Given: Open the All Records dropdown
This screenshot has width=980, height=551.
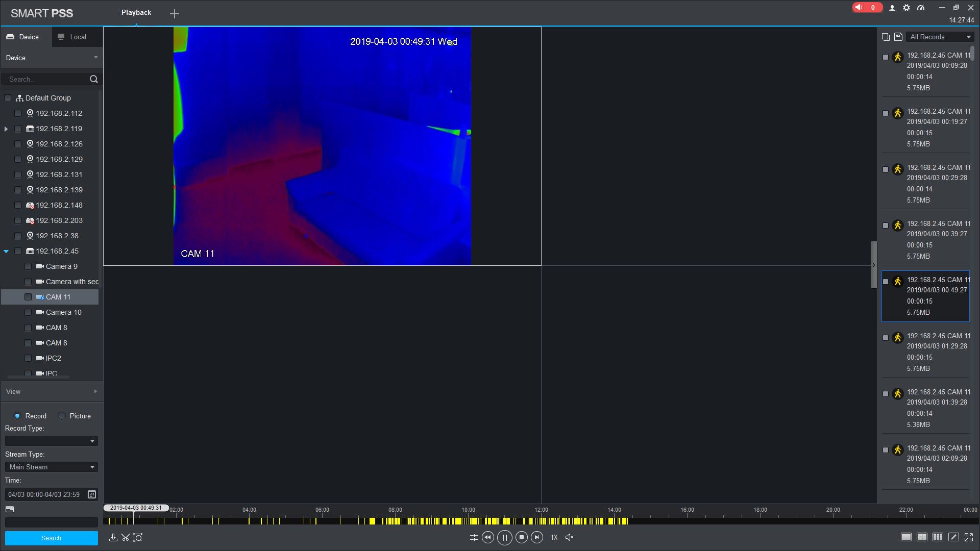Looking at the screenshot, I should point(940,37).
